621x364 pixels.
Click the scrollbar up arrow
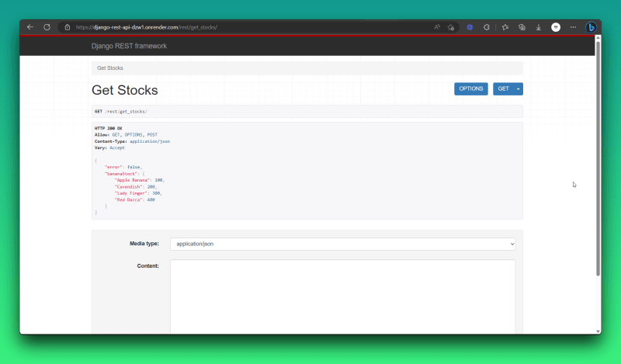pos(598,37)
